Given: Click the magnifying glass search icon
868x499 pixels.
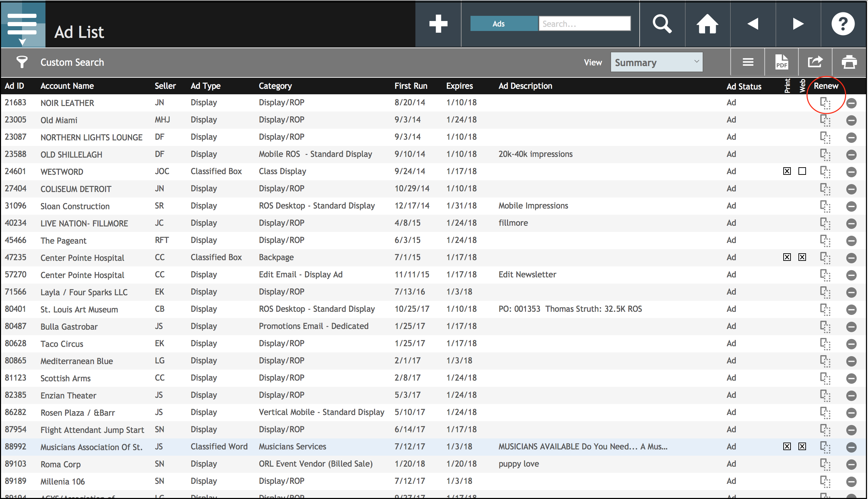Looking at the screenshot, I should pyautogui.click(x=662, y=24).
